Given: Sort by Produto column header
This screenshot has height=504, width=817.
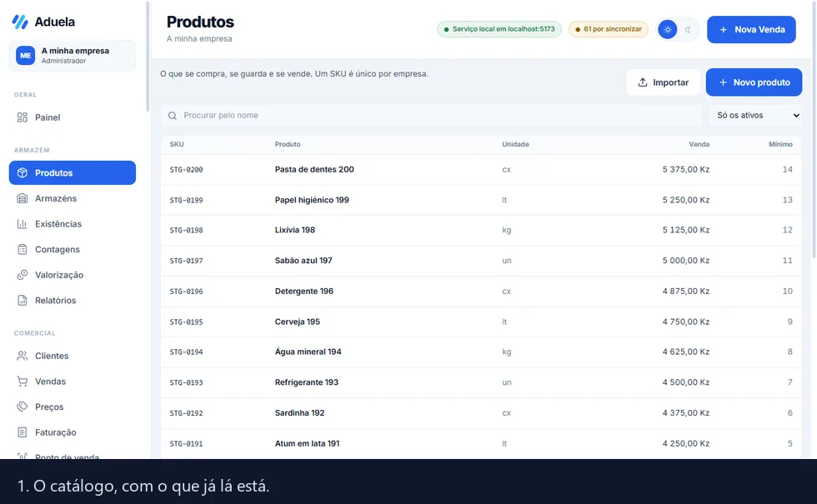Looking at the screenshot, I should point(288,144).
